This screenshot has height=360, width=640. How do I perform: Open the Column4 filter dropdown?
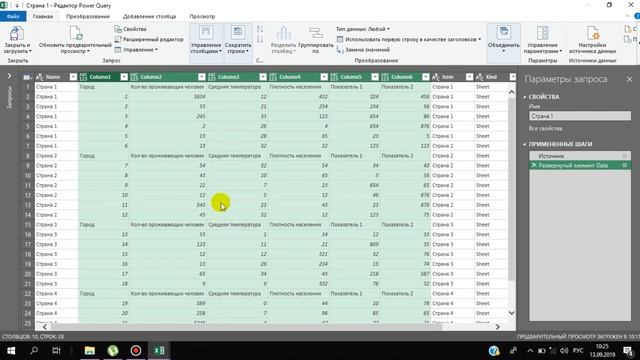(324, 77)
